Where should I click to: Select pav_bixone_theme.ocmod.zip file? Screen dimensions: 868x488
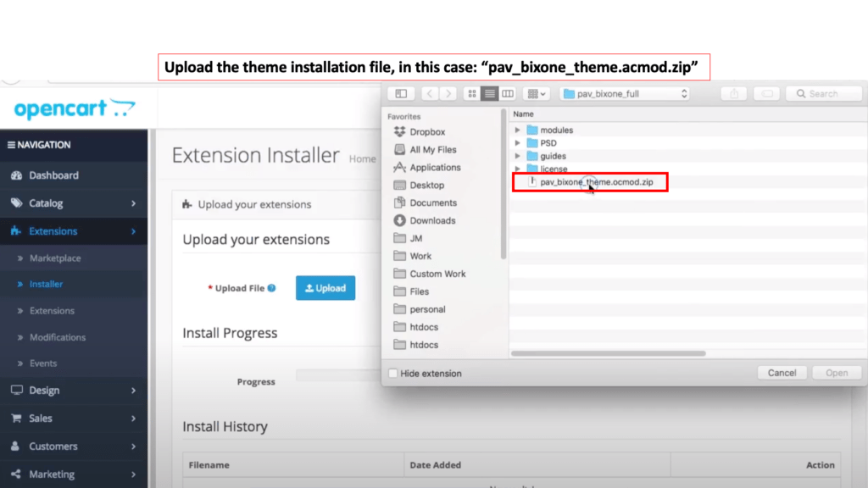coord(596,182)
